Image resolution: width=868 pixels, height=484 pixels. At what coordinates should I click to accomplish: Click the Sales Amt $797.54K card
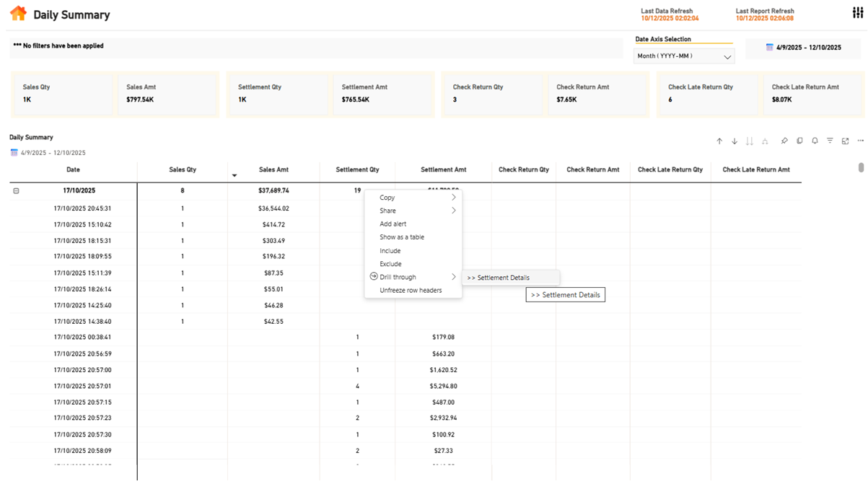168,94
